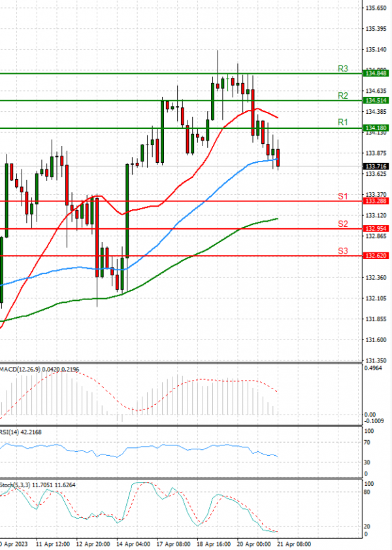Click the Stochastic scale value 80
Viewport: 392px width, 550px height.
click(367, 492)
